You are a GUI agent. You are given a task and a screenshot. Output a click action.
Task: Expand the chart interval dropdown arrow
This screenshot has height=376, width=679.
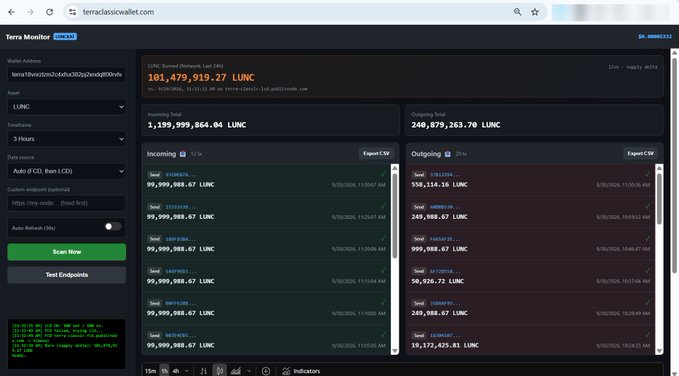click(187, 371)
